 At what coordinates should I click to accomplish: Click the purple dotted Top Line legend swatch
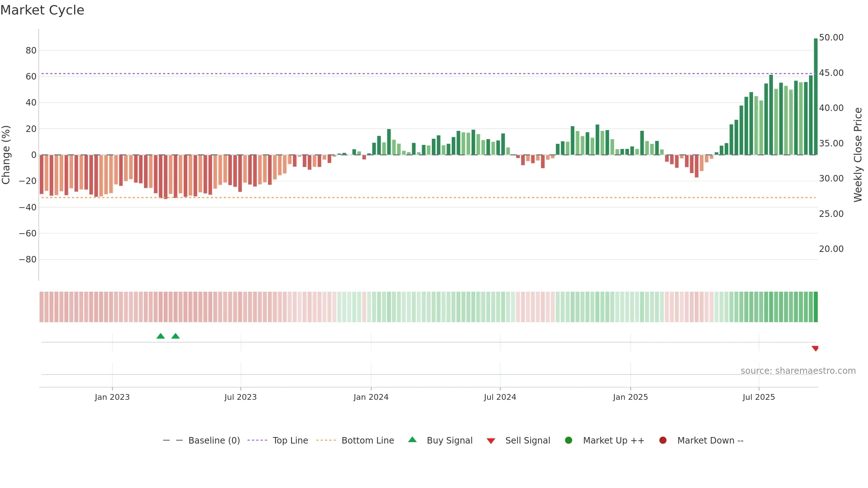point(257,440)
